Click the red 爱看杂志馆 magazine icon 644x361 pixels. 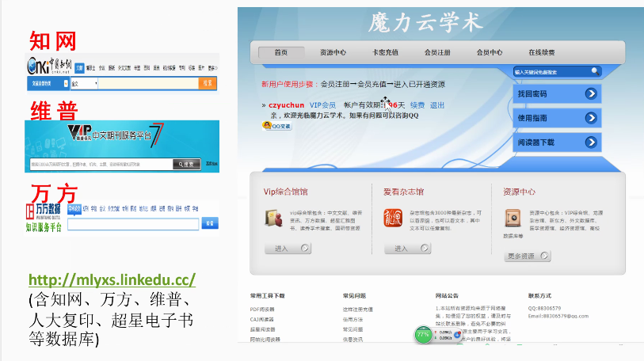(x=393, y=218)
